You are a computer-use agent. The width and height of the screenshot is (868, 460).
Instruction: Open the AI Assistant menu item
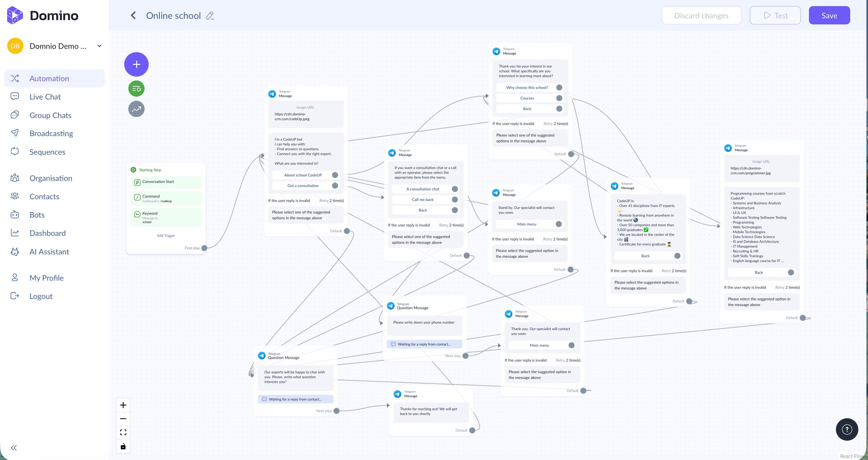(49, 252)
